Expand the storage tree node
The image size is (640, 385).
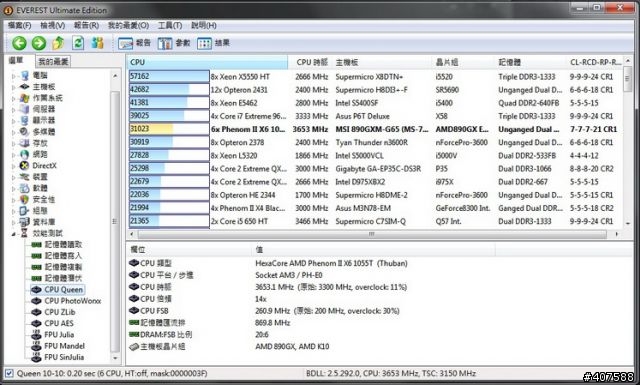pos(13,143)
